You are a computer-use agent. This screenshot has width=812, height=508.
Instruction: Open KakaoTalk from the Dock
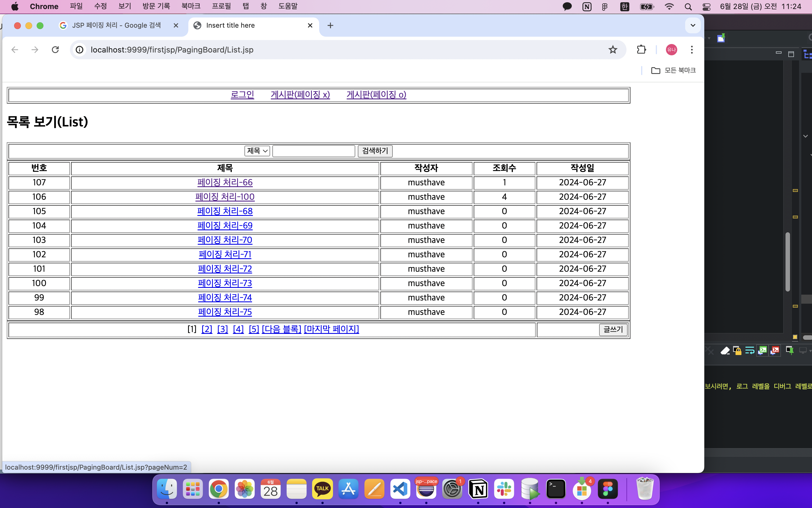(x=323, y=489)
